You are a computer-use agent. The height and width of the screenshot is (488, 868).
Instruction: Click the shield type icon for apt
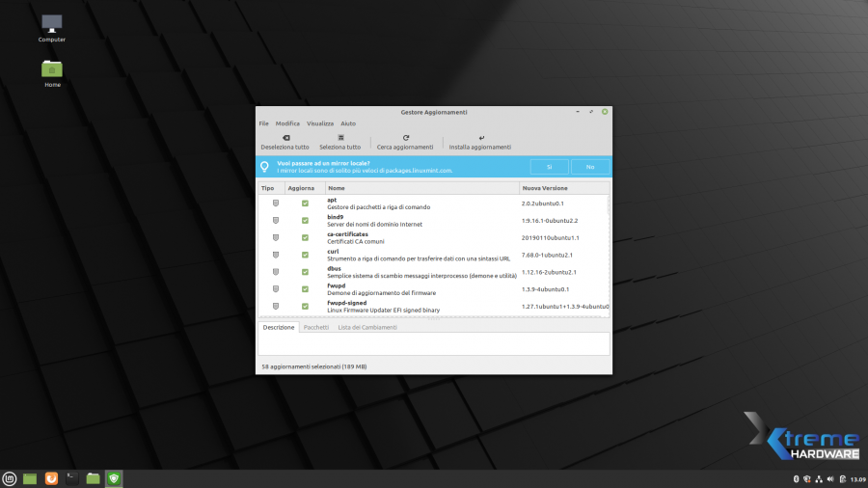pos(275,203)
